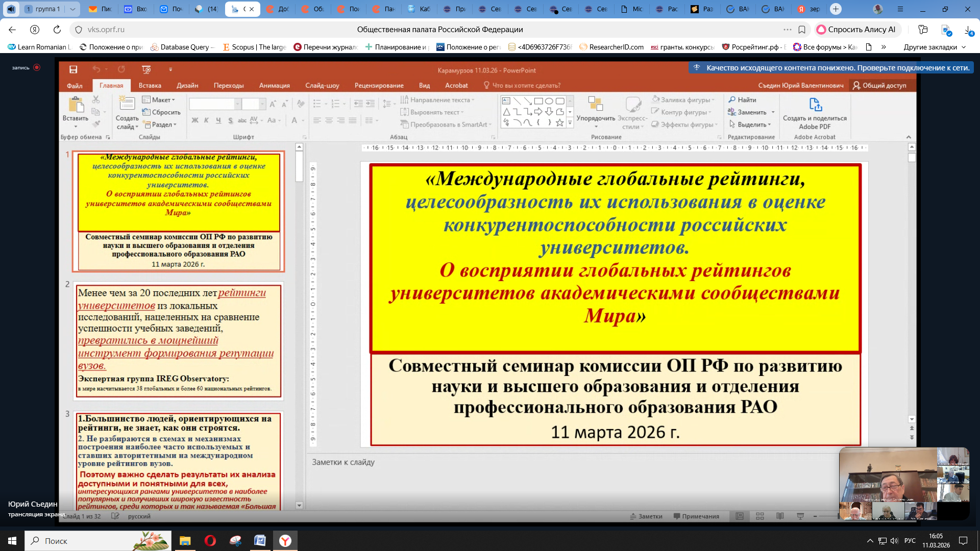Select slide 2 thumbnail in slide panel
The width and height of the screenshot is (980, 551).
(x=178, y=340)
